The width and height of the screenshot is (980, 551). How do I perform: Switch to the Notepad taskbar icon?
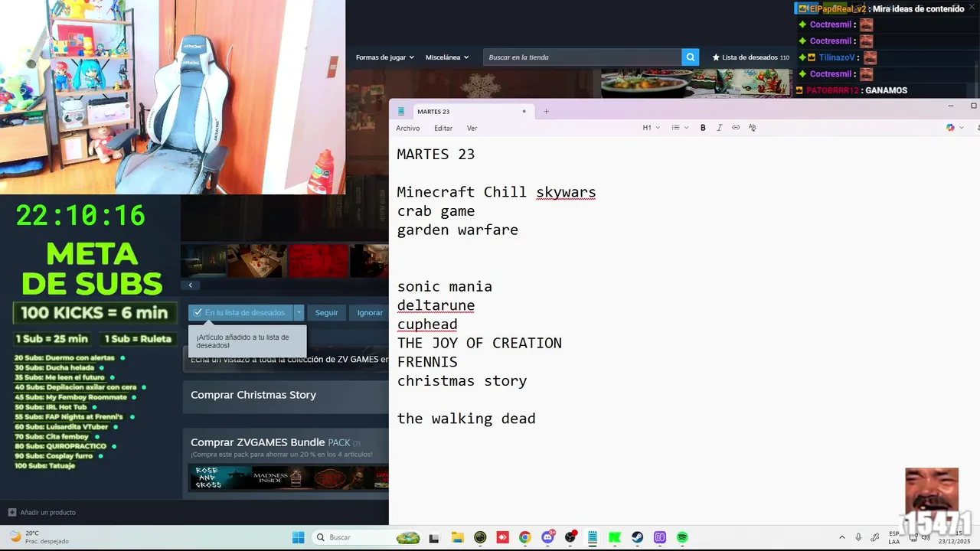tap(593, 537)
